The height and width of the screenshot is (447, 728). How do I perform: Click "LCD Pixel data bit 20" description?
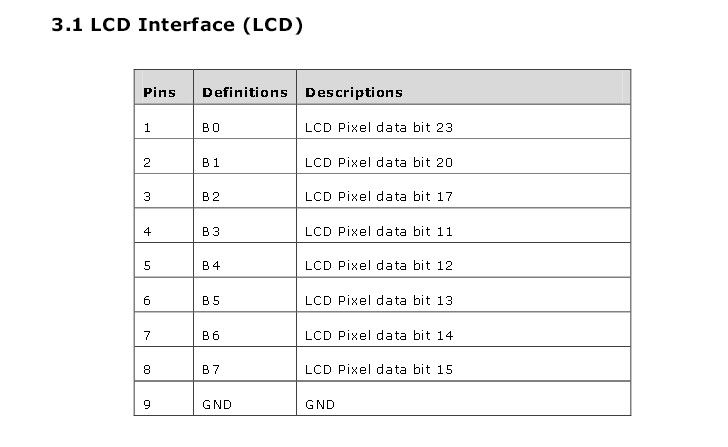pyautogui.click(x=379, y=162)
